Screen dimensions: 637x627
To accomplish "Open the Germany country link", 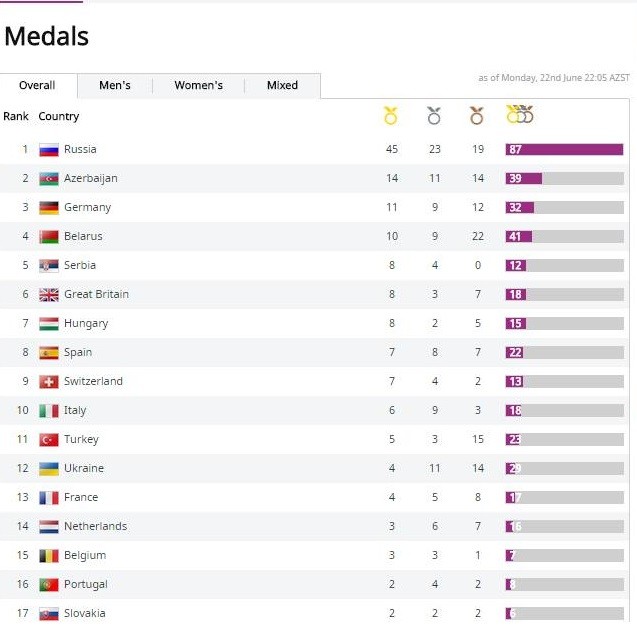I will (87, 208).
